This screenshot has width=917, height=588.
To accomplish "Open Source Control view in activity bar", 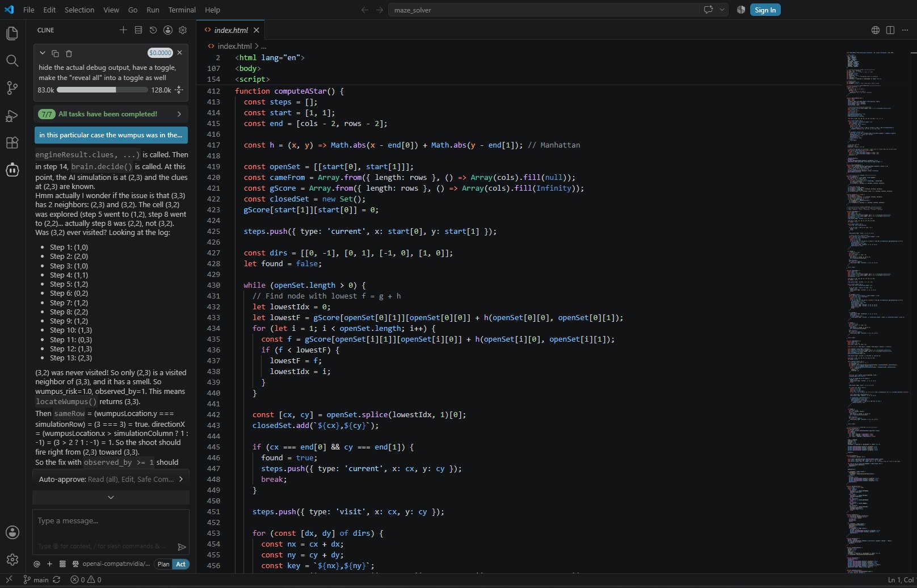I will coord(12,88).
